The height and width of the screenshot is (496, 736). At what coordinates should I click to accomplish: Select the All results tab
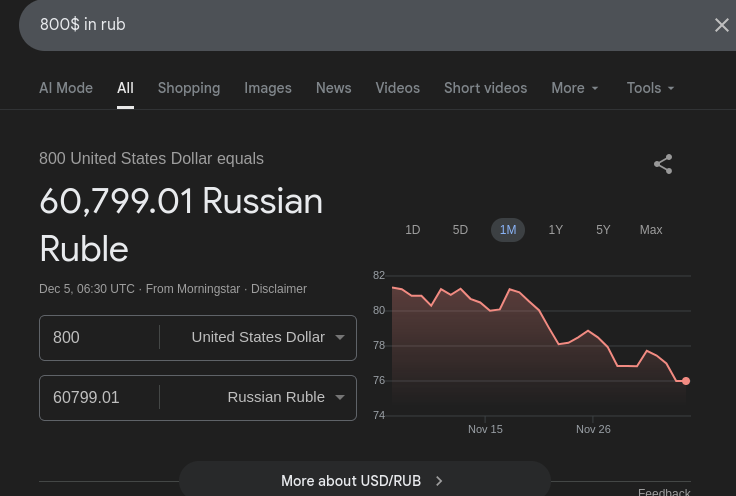pos(125,88)
